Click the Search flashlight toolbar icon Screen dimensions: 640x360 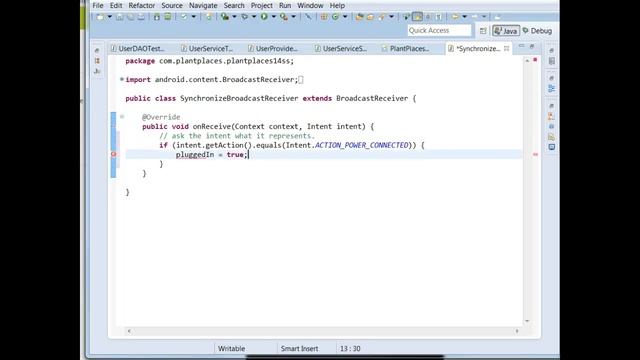tap(382, 17)
